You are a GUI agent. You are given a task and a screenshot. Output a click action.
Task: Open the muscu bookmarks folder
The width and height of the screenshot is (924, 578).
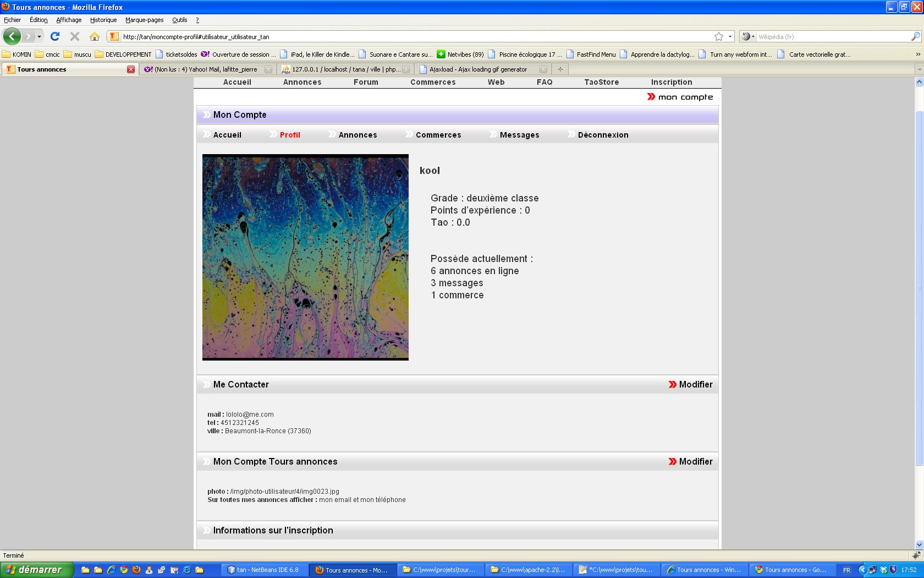click(x=78, y=54)
